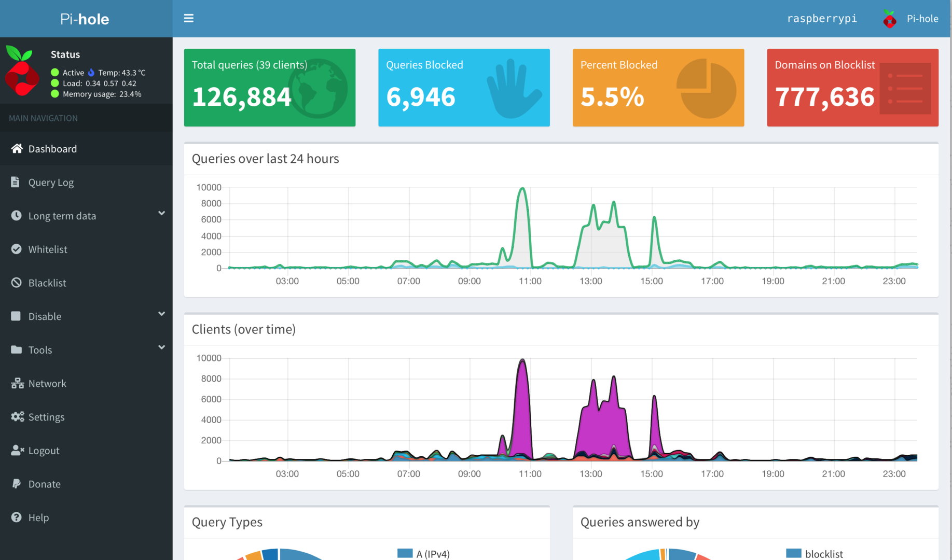Click the Blacklist ban icon
Viewport: 952px width, 560px height.
(17, 283)
